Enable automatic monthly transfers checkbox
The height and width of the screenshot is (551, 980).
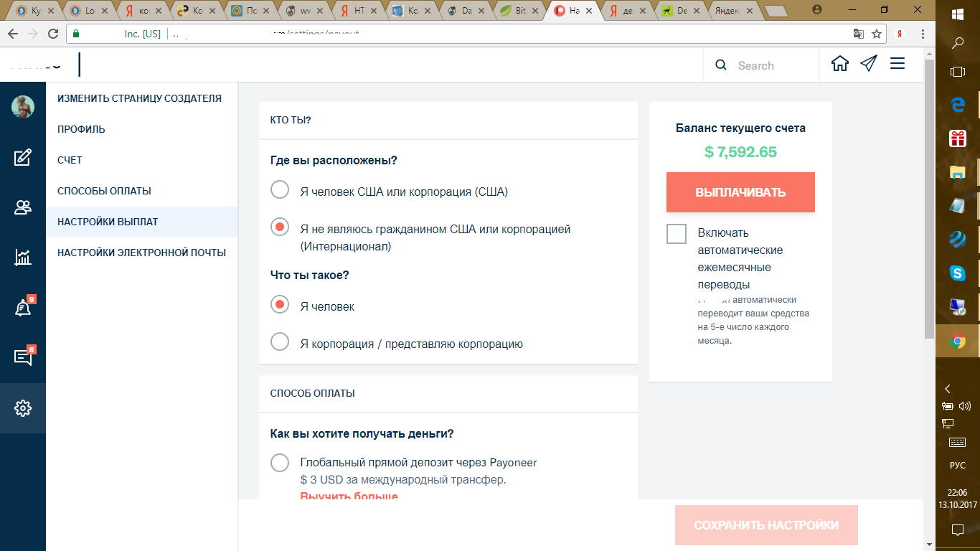click(677, 234)
